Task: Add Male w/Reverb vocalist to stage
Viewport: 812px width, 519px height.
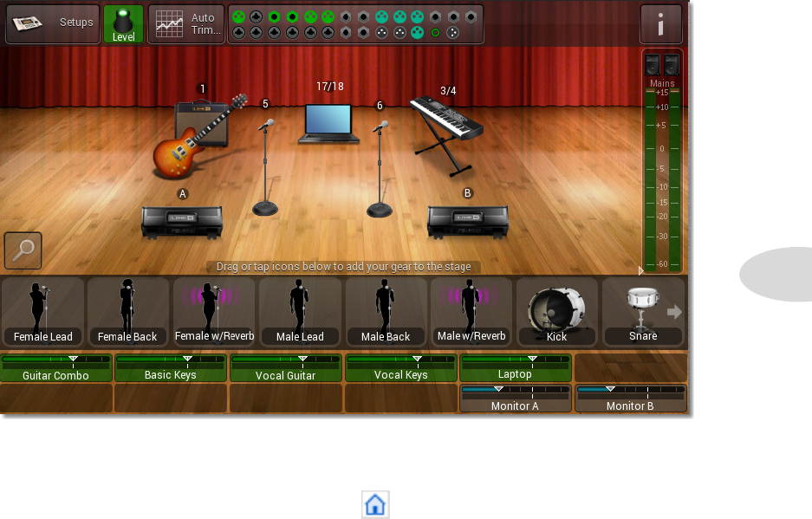Action: click(471, 312)
